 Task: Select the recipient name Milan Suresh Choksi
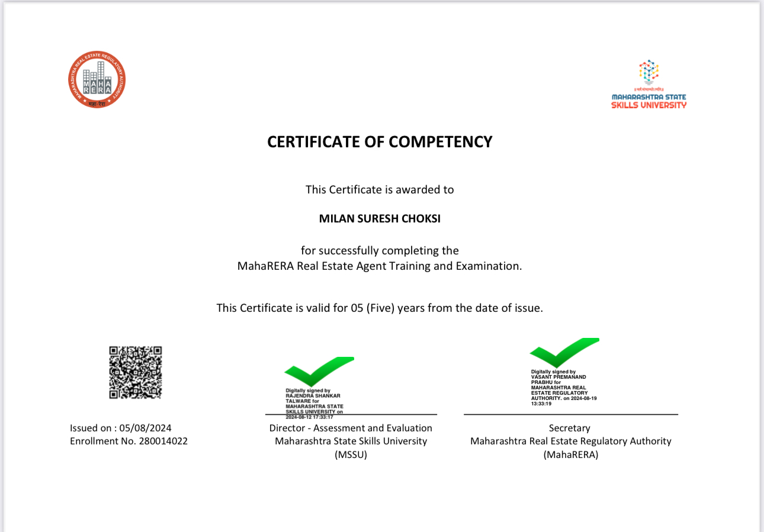[x=380, y=218]
